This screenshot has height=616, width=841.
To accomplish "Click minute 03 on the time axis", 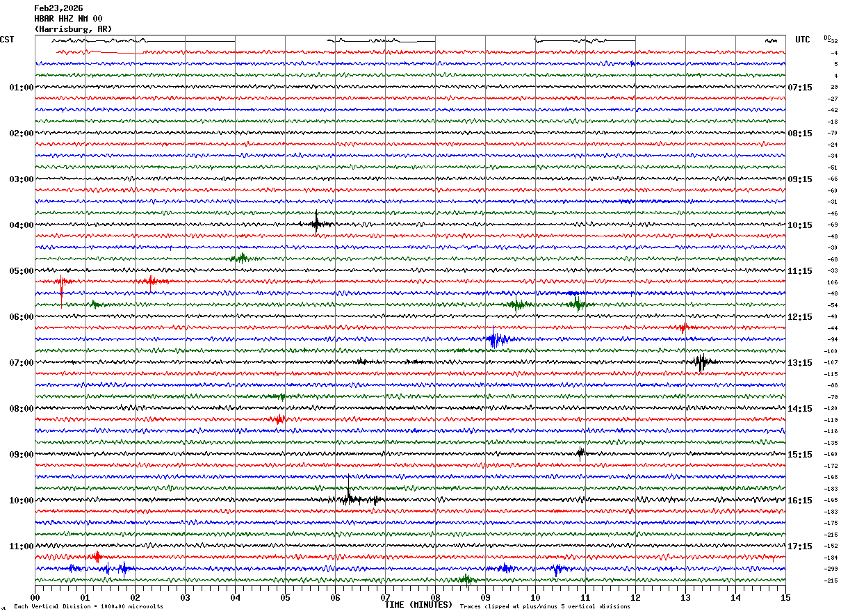I will [x=186, y=597].
